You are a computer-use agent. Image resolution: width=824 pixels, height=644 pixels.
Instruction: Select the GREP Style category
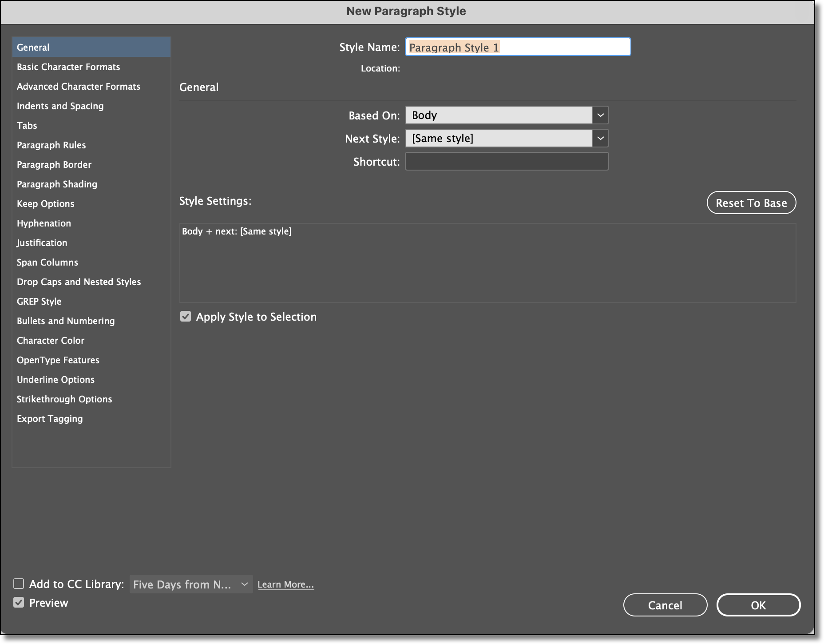pos(39,301)
